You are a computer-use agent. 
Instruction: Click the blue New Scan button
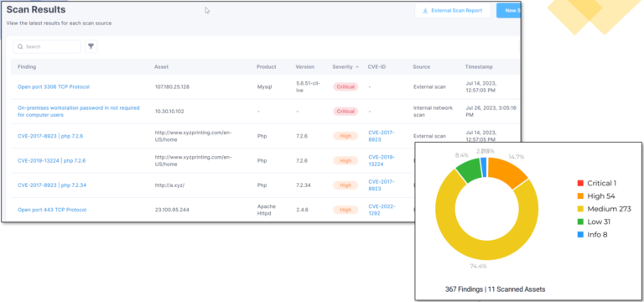508,11
